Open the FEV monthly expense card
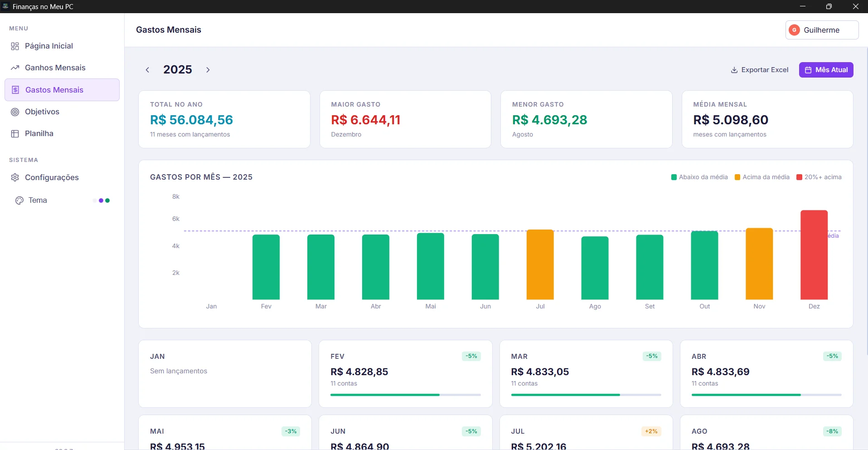 click(405, 374)
